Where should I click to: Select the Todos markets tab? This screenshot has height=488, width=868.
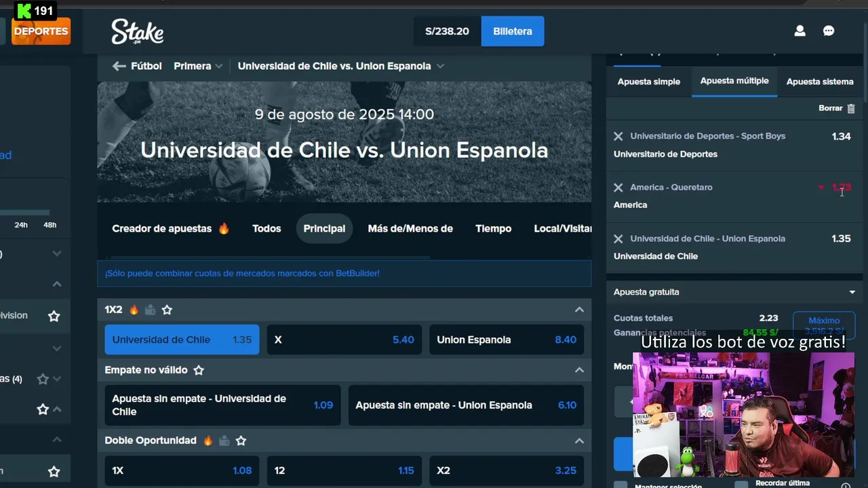tap(267, 228)
